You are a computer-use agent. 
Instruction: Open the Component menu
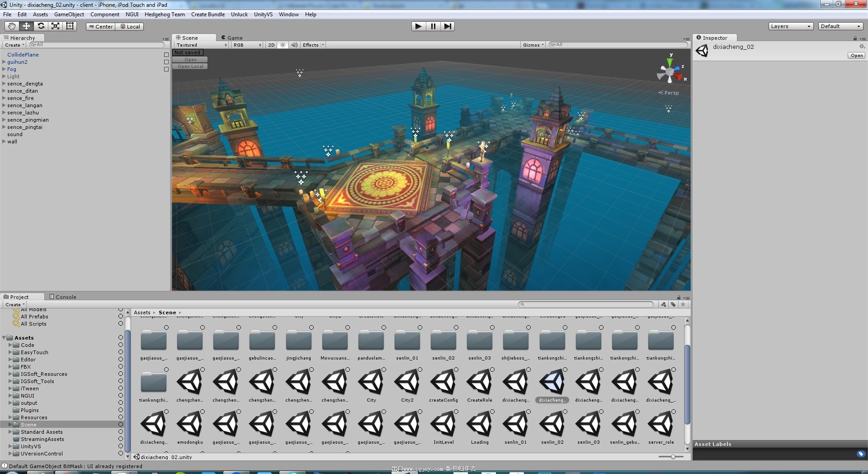click(x=105, y=14)
